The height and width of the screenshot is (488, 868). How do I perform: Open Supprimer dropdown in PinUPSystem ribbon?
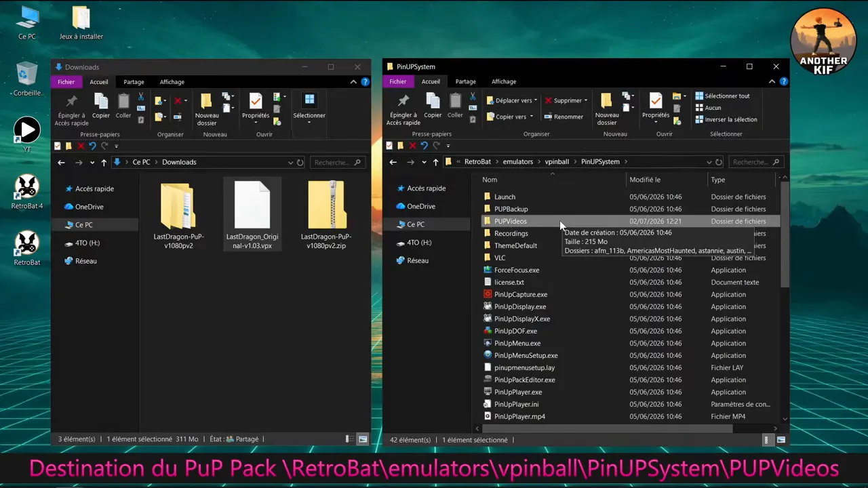(x=566, y=100)
